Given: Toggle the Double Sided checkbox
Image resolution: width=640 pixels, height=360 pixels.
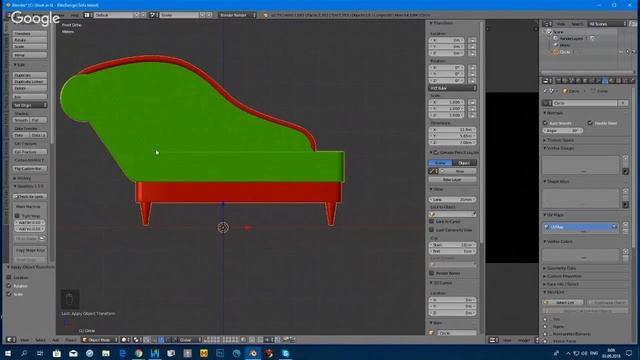Looking at the screenshot, I should 590,123.
